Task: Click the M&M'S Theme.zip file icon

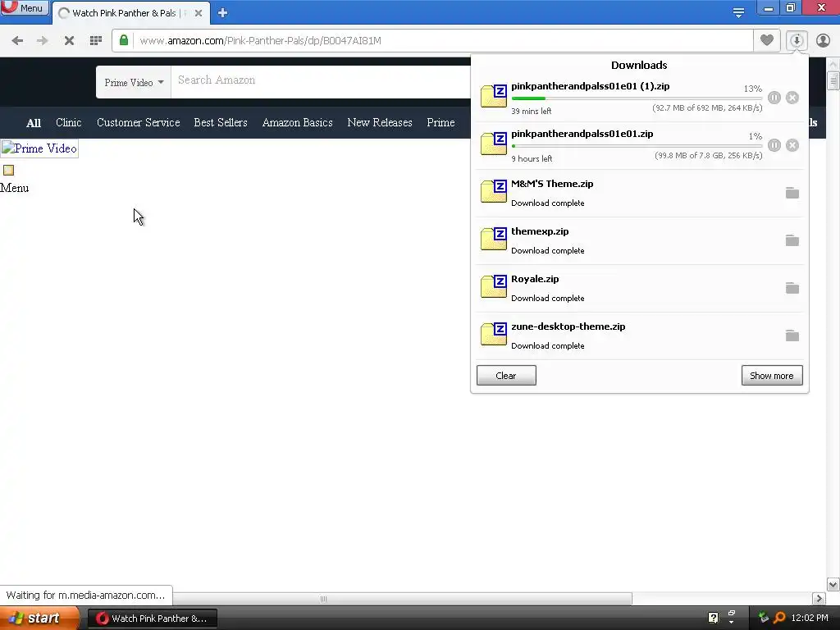Action: point(493,192)
